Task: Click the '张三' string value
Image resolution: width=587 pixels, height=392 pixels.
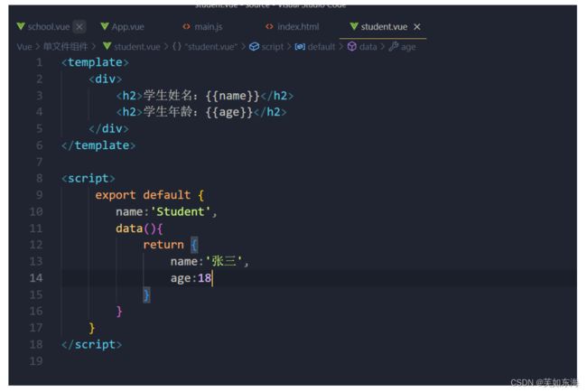Action: [x=224, y=261]
